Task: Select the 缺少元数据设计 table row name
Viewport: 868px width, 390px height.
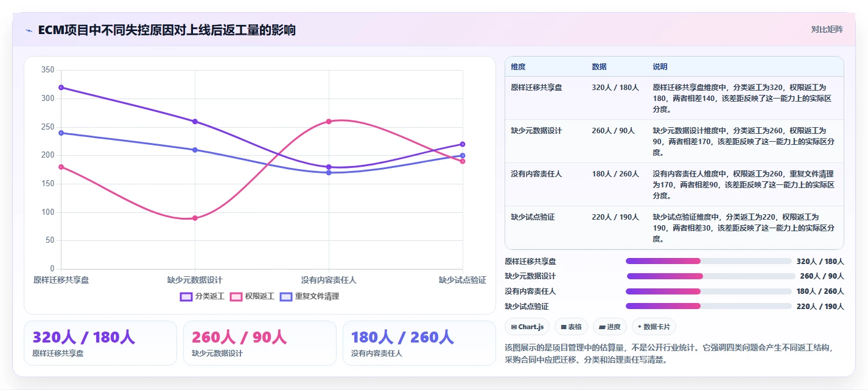Action: pyautogui.click(x=537, y=131)
